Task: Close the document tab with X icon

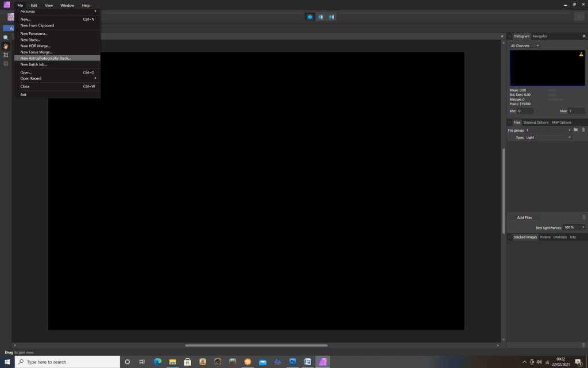Action: tap(502, 36)
